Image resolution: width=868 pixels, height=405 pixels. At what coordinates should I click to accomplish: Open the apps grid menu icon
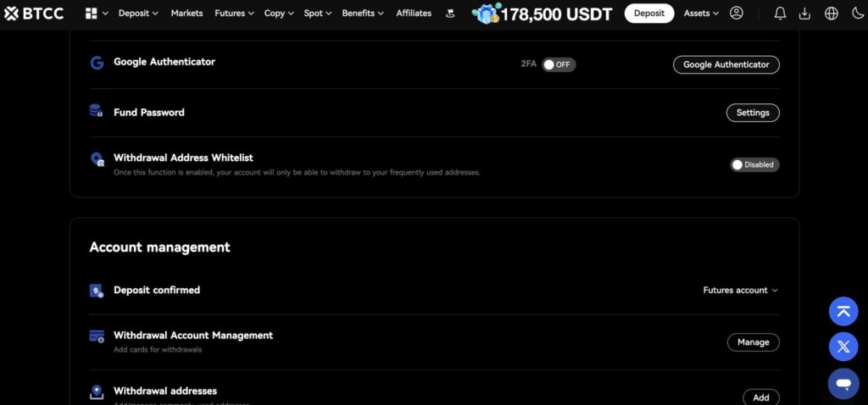[92, 14]
